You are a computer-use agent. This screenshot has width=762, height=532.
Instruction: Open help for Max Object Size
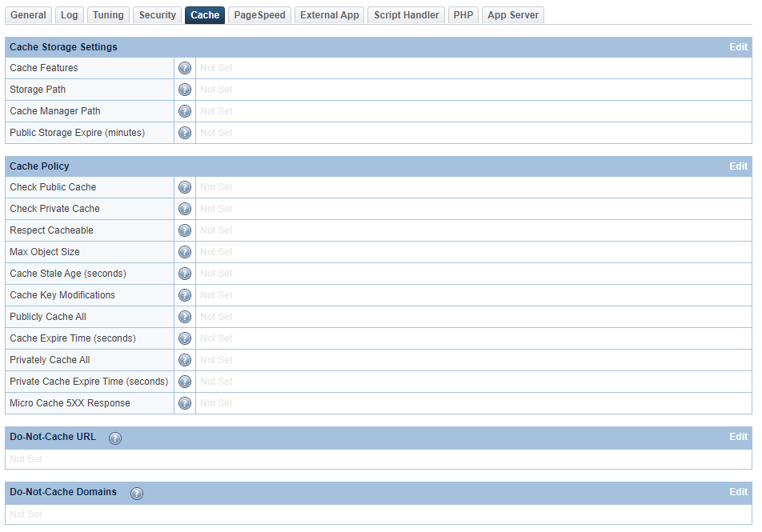pyautogui.click(x=185, y=251)
